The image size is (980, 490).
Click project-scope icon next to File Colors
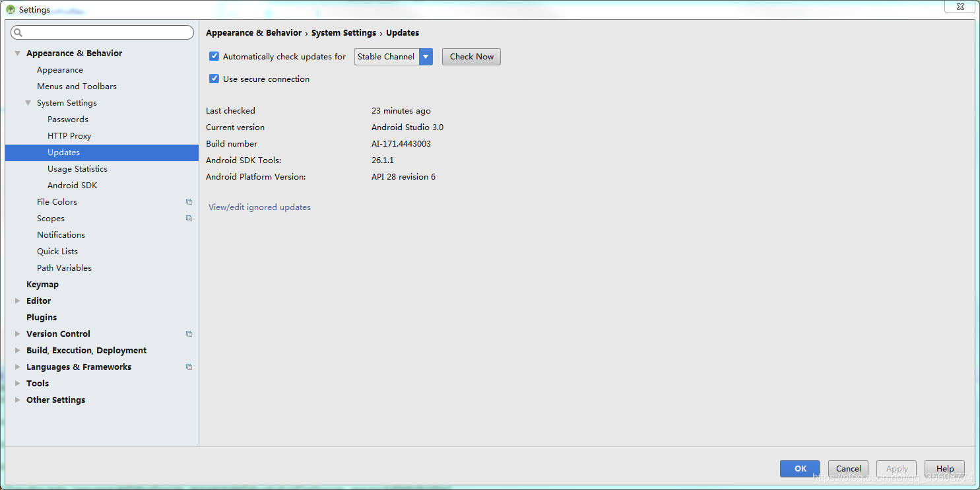[x=189, y=201]
